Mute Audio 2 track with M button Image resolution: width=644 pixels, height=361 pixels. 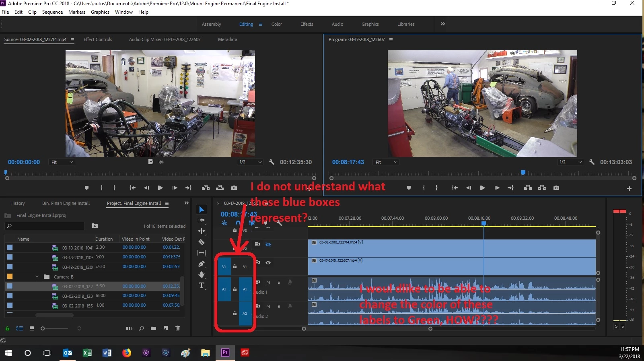click(x=268, y=306)
